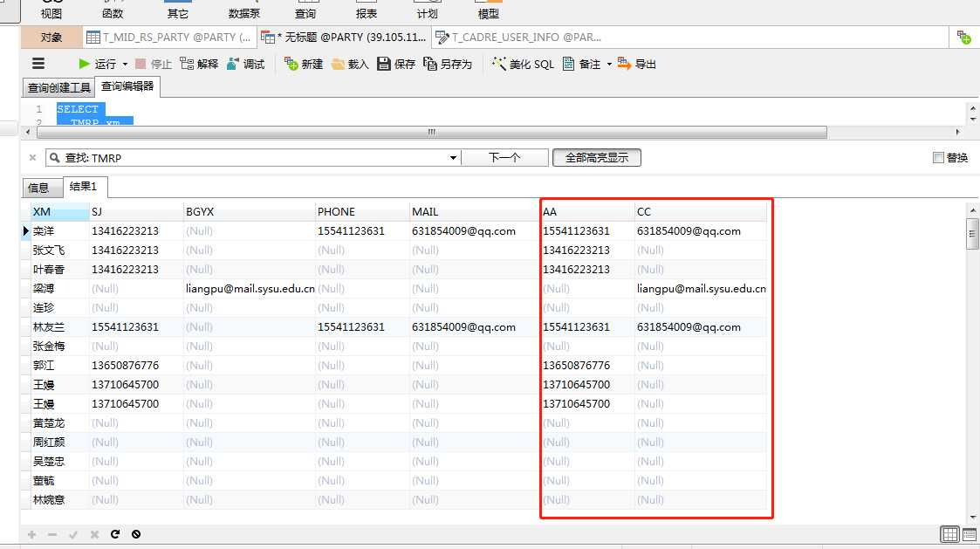The image size is (980, 549).
Task: Open the 运行 dropdown arrow
Action: click(125, 65)
